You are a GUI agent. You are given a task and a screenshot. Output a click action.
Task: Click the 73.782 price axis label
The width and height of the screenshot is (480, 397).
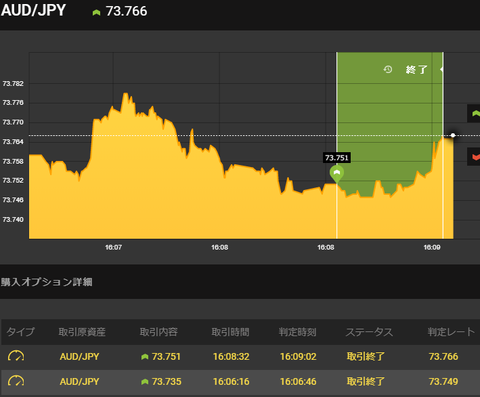point(13,84)
